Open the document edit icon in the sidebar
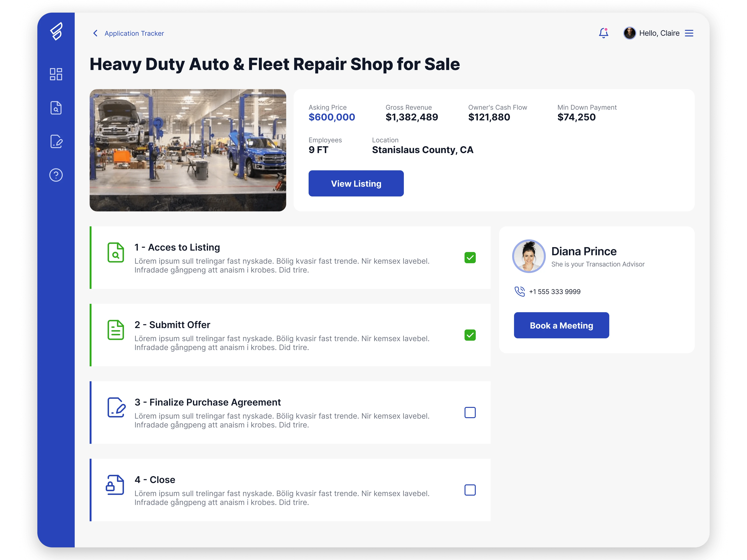 click(x=56, y=141)
